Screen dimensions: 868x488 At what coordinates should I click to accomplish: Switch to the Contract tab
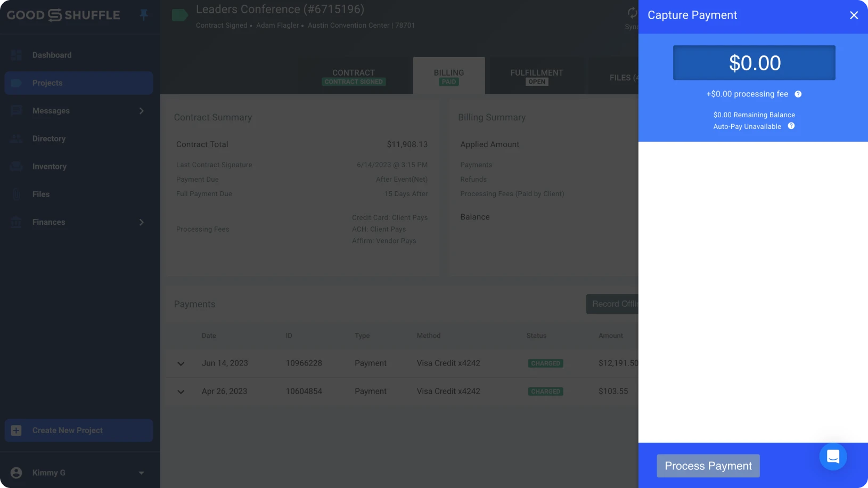point(354,76)
